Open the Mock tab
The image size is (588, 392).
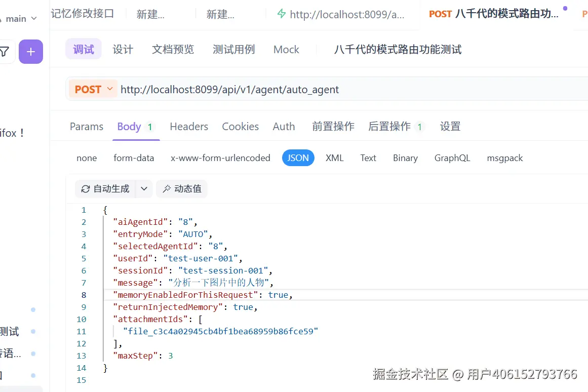(286, 50)
